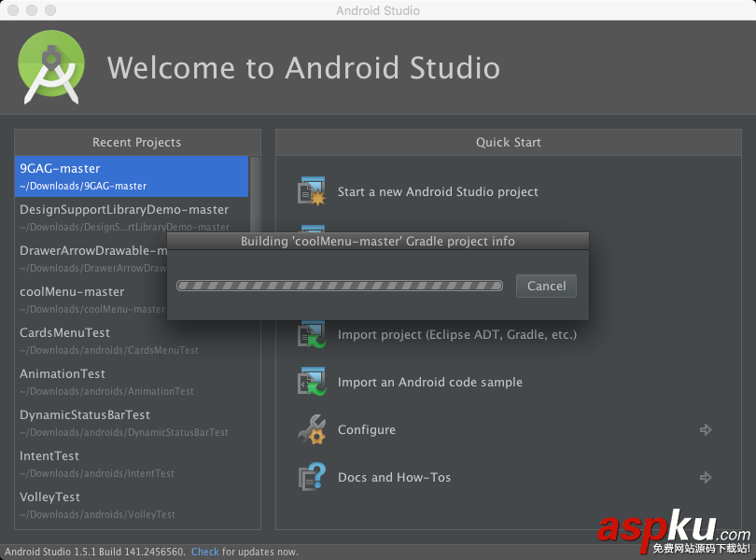
Task: Click the Recent Projects scrollbar
Action: coord(255,196)
